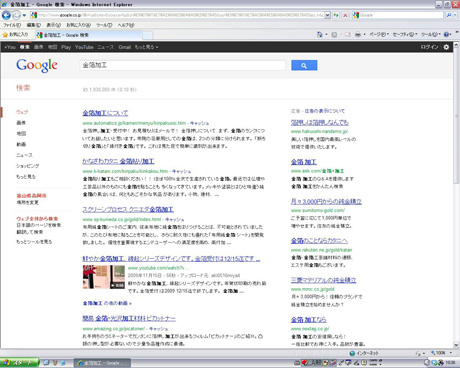Image resolution: width=460 pixels, height=368 pixels.
Task: Select ショッピング in the left sidebar
Action: pyautogui.click(x=28, y=166)
